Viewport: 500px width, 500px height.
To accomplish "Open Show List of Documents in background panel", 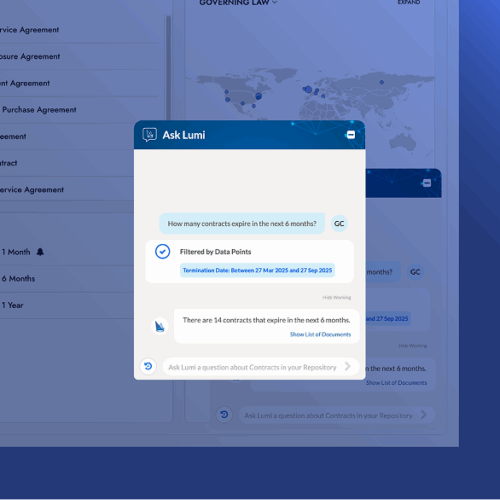I will click(396, 383).
